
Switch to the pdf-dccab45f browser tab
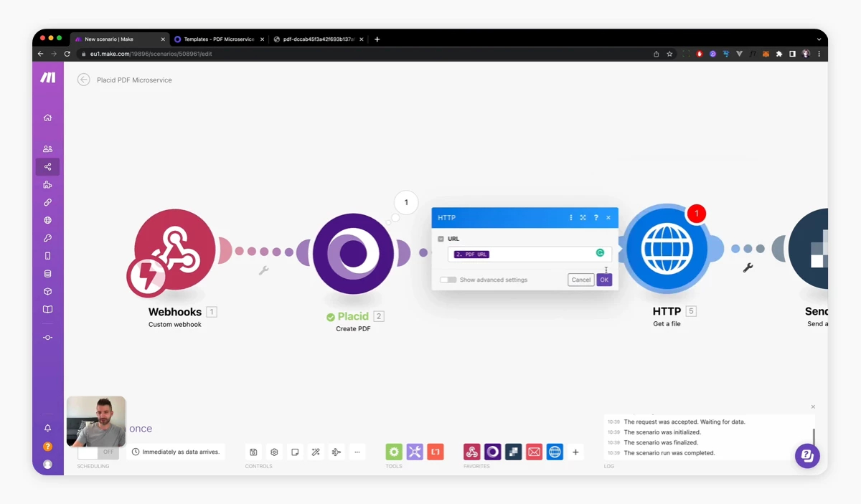pos(319,39)
